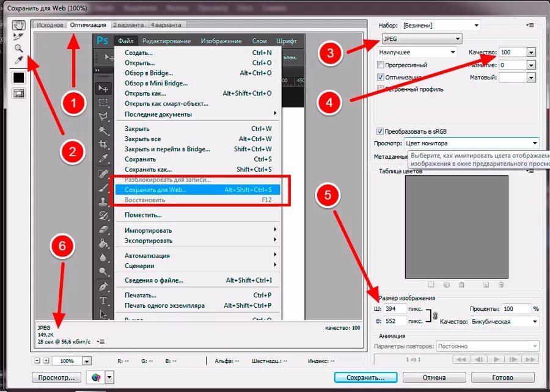Viewport: 550px width, 392px height.
Task: Open the Размытие slider arrow
Action: pyautogui.click(x=531, y=65)
